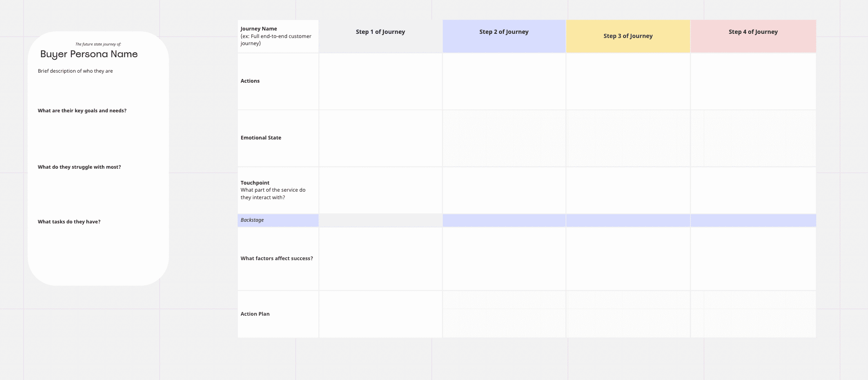Viewport: 868px width, 380px height.
Task: Click the Action Plan cell under Step 1
Action: pyautogui.click(x=380, y=314)
